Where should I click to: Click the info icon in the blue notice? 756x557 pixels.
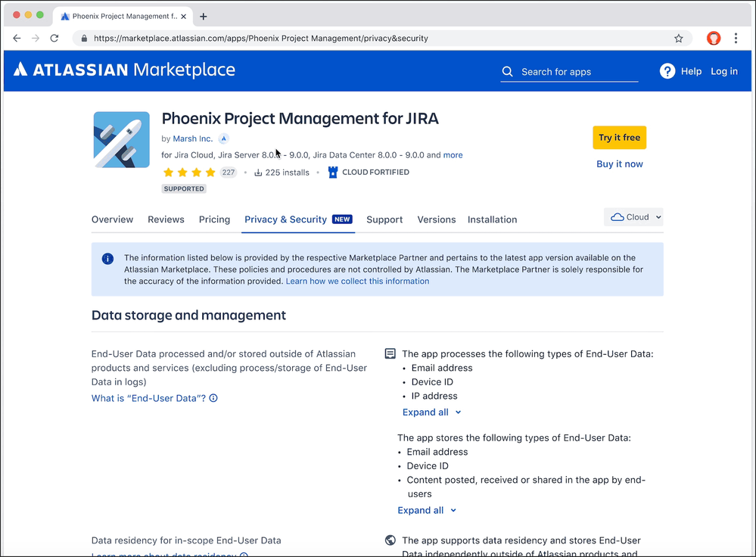[x=107, y=259]
